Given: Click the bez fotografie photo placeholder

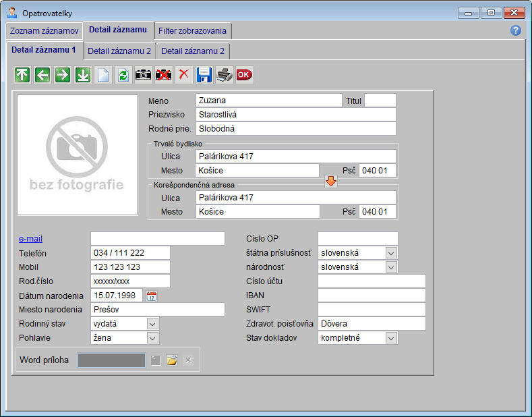Looking at the screenshot, I should (78, 155).
